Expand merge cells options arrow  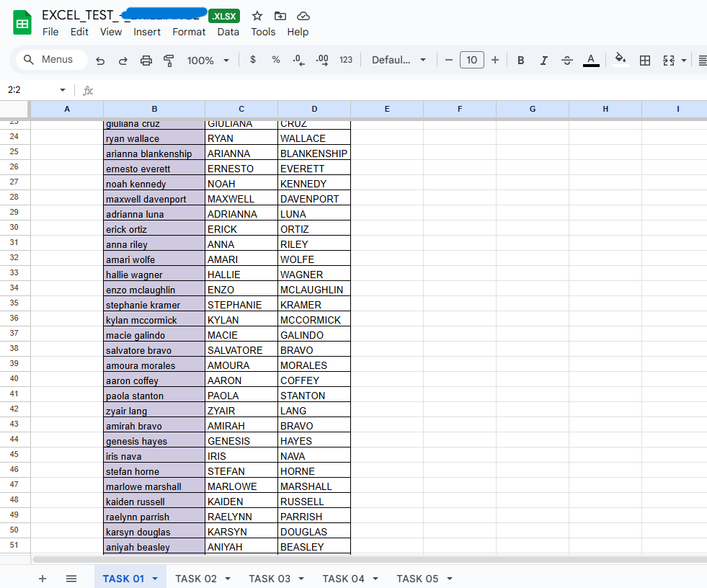tap(684, 60)
